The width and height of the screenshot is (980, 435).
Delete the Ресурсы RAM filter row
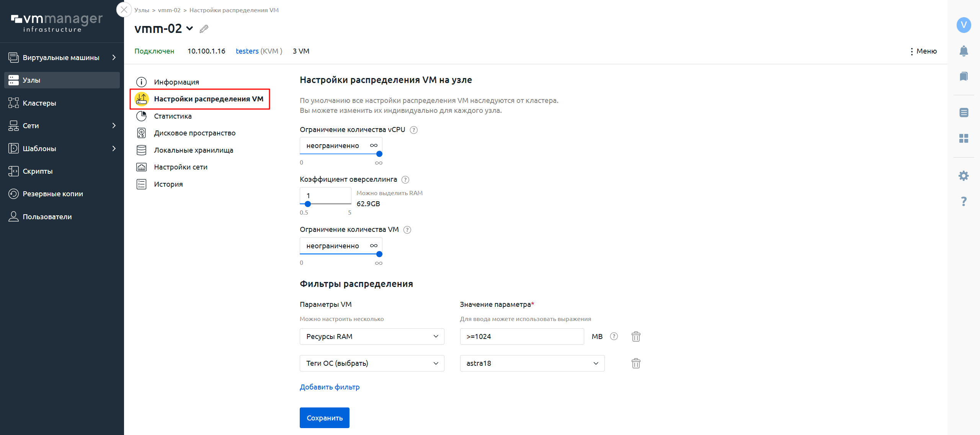tap(636, 337)
